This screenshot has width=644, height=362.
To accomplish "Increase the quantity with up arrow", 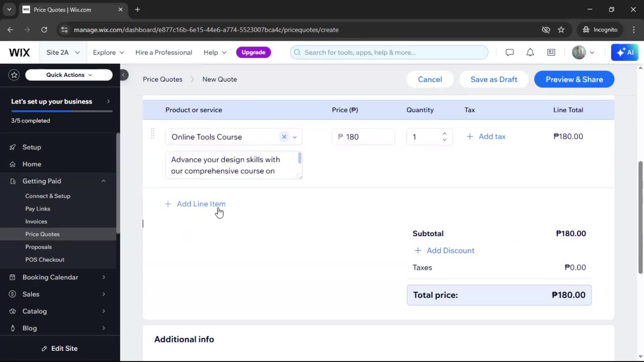I will (x=444, y=133).
